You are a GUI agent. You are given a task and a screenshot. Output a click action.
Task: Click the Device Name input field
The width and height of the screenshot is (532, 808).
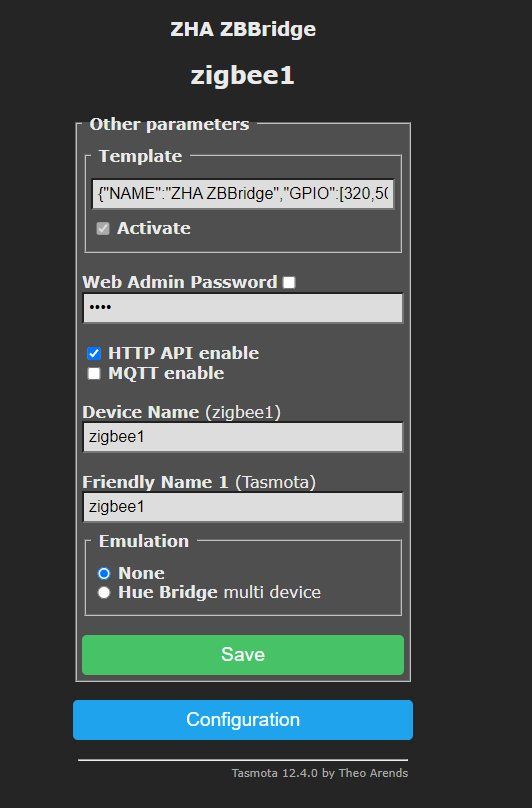pos(243,437)
